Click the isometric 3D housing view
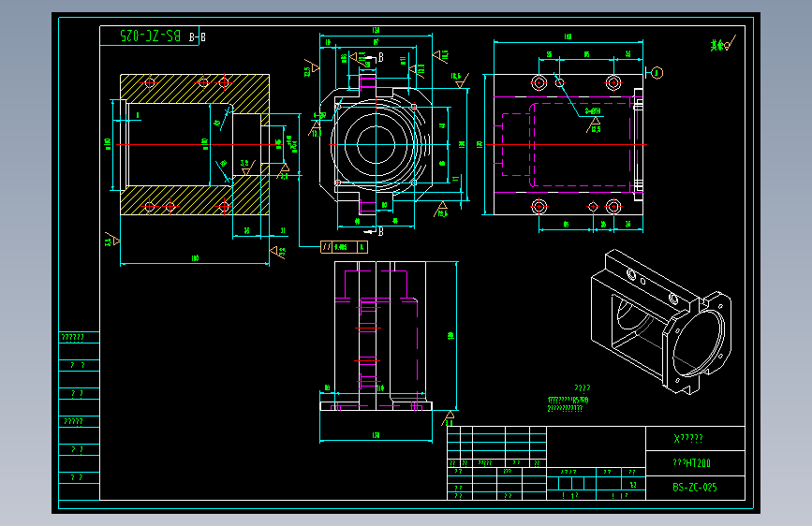Image resolution: width=812 pixels, height=526 pixels. [661, 321]
